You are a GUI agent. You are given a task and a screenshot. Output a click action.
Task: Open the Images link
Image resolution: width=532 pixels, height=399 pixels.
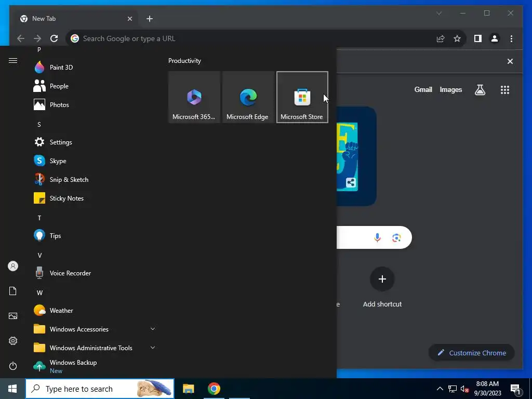click(x=450, y=89)
